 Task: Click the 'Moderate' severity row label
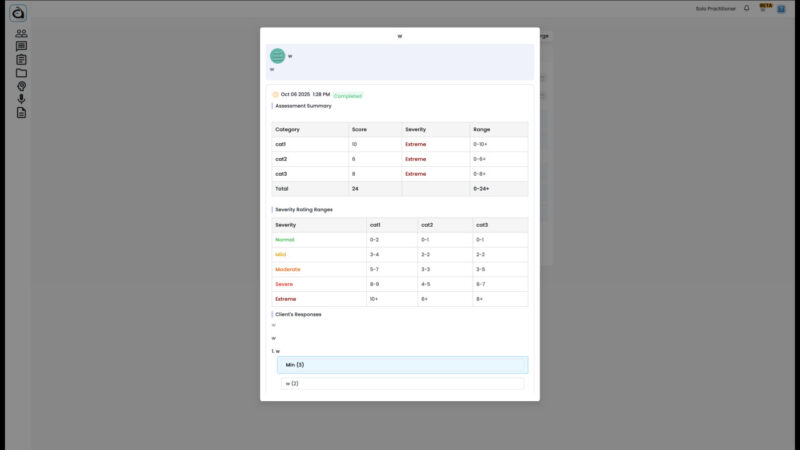tap(288, 269)
